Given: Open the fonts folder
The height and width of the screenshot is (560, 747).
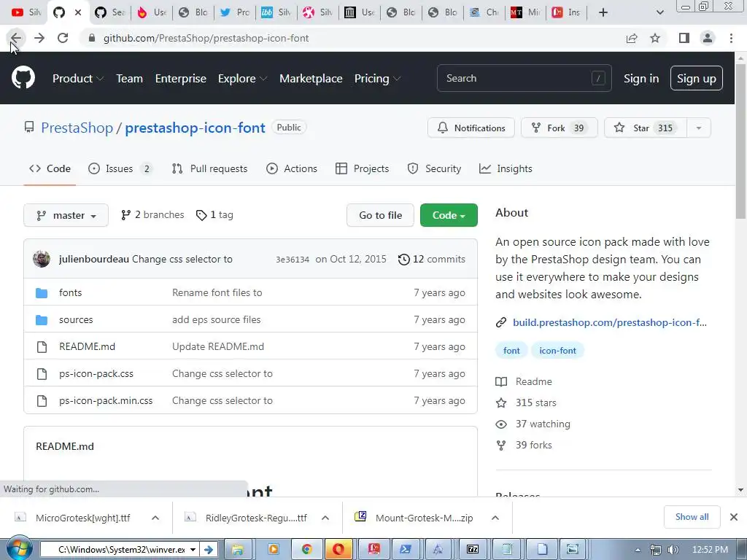Looking at the screenshot, I should [x=71, y=292].
